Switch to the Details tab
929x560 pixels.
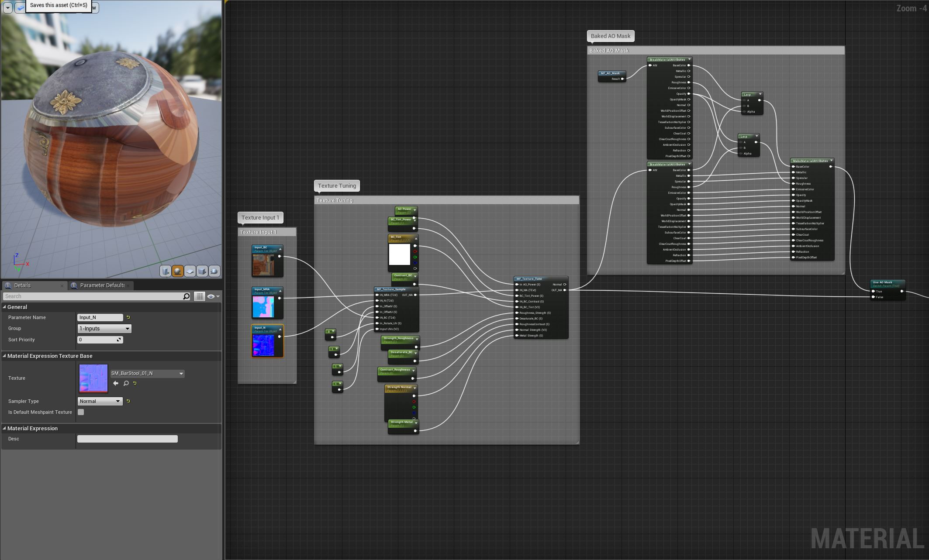tap(22, 285)
